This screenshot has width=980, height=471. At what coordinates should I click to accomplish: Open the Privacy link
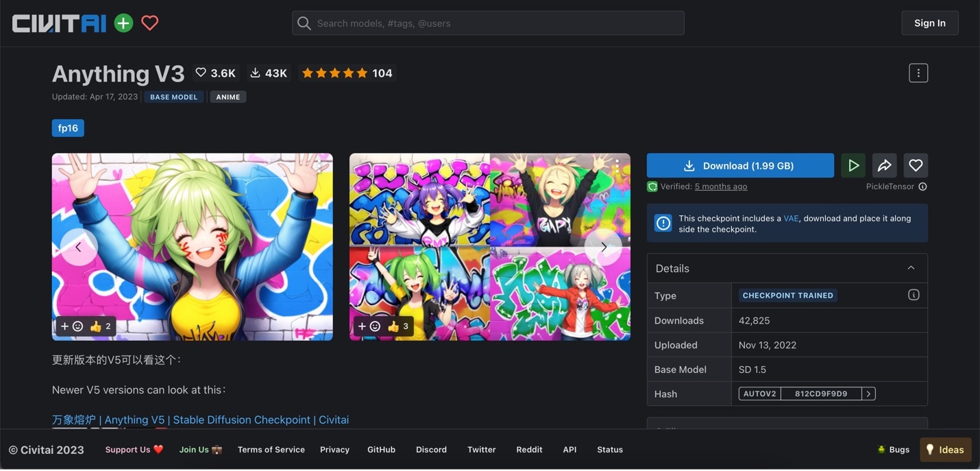334,450
